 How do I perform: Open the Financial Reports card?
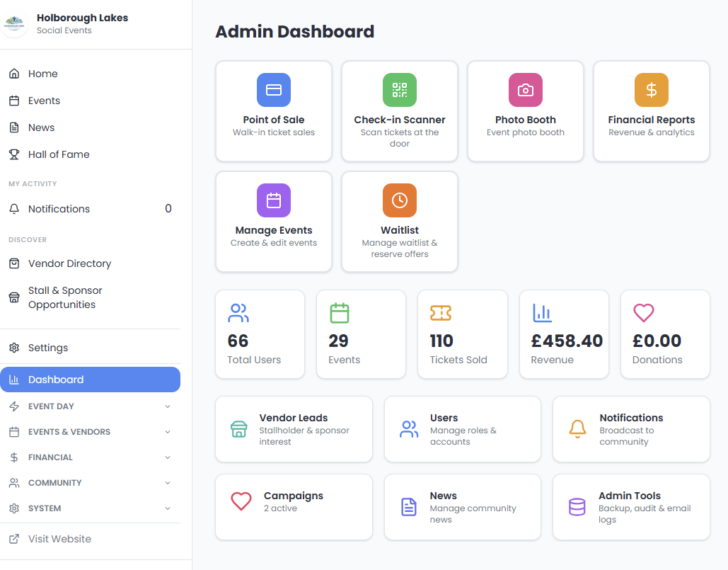[652, 111]
